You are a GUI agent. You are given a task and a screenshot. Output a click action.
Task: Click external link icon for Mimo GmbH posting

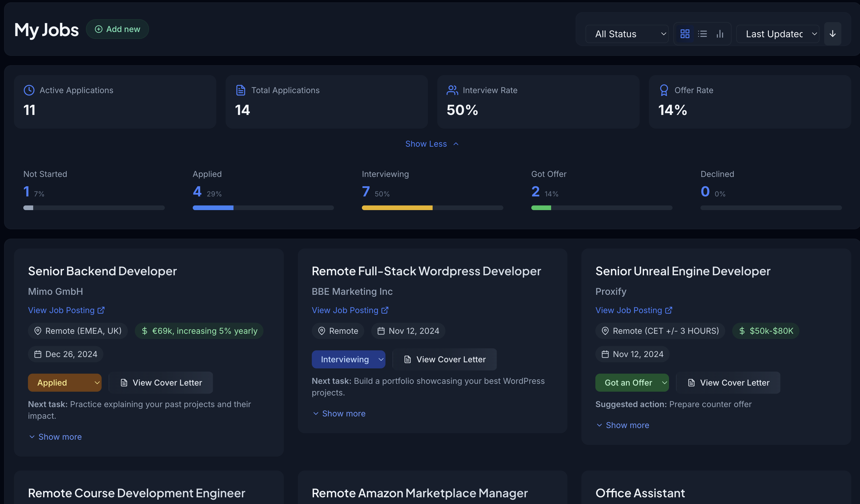101,310
